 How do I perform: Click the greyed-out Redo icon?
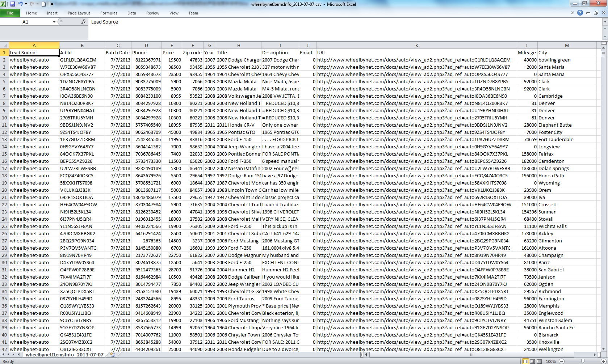(x=32, y=4)
